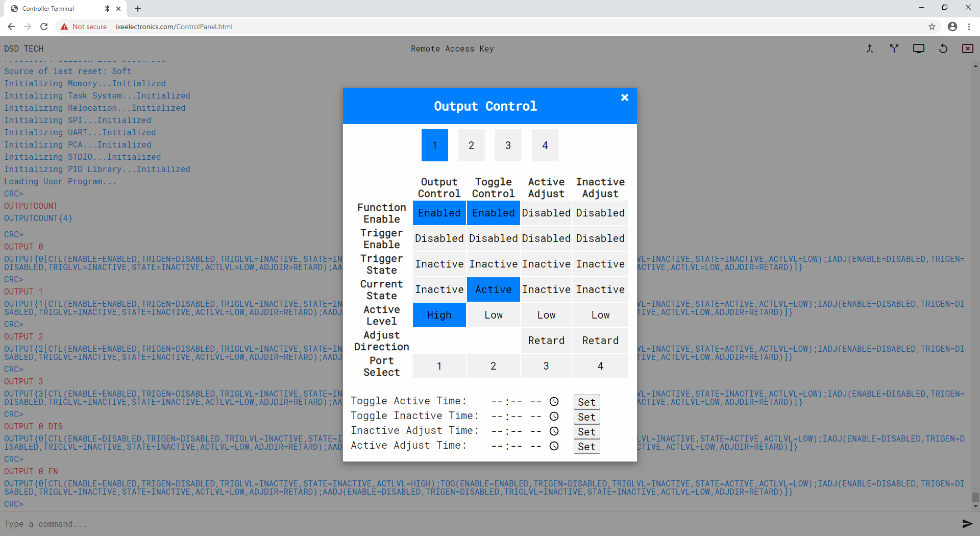Toggle Output Control Trigger State
Screen dimensions: 980x536
pos(439,264)
